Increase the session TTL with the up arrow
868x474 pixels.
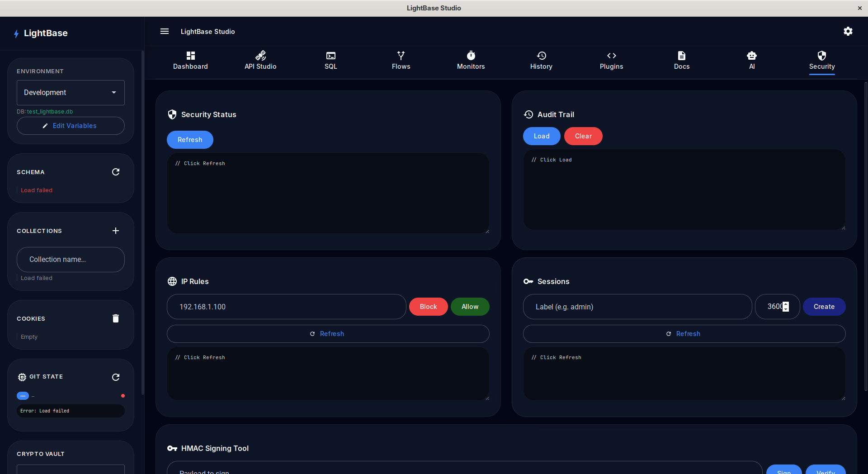pyautogui.click(x=786, y=304)
